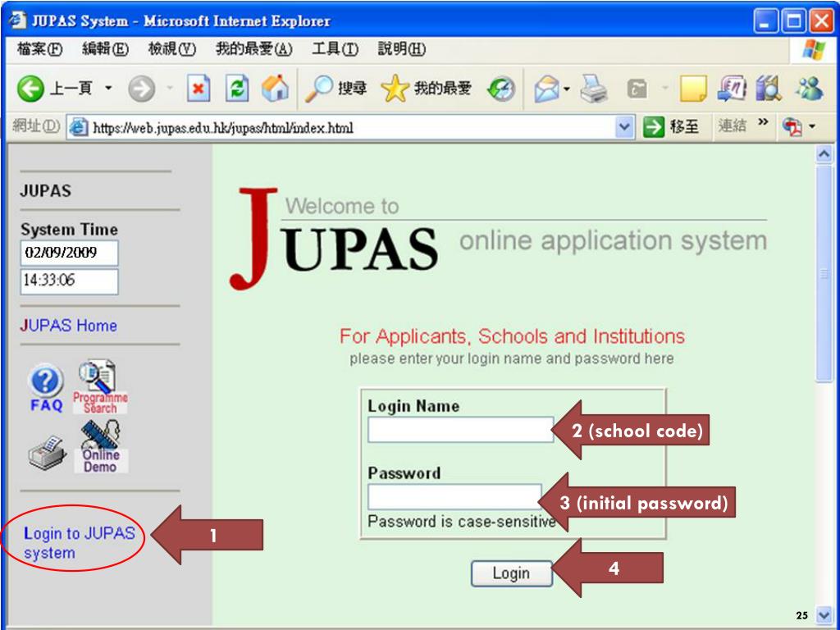This screenshot has width=840, height=630.
Task: Open browsing History clock icon
Action: click(x=500, y=89)
